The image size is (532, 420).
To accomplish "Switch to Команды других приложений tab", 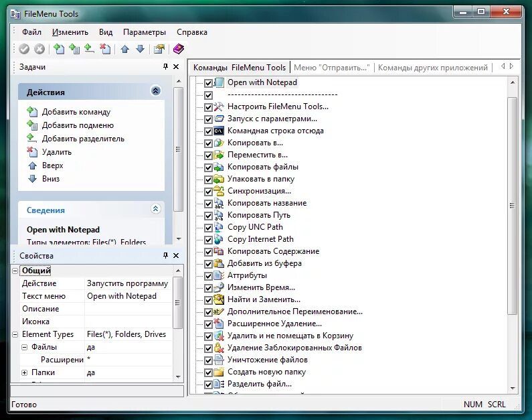I will [432, 68].
